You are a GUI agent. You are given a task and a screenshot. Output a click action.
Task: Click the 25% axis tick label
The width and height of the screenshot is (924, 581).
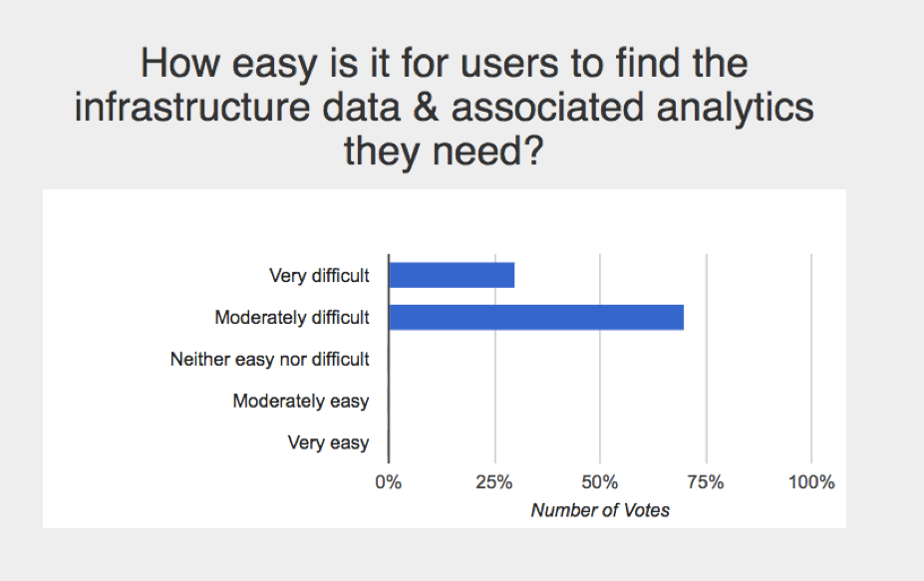494,482
